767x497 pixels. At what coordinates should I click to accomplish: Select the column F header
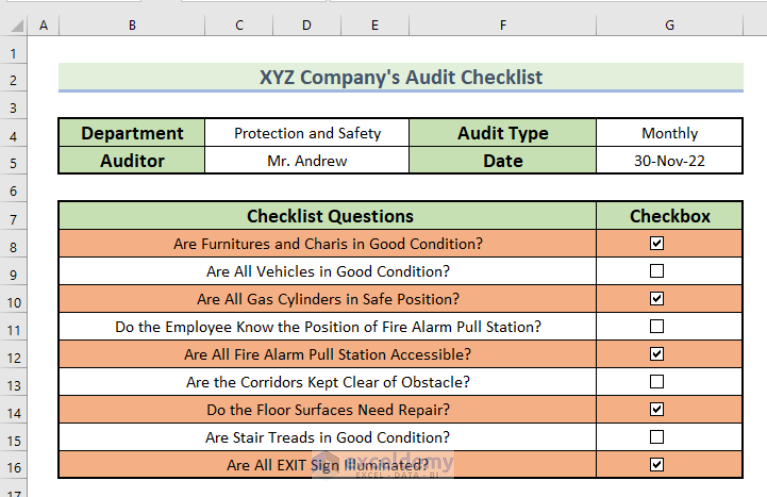click(x=502, y=26)
